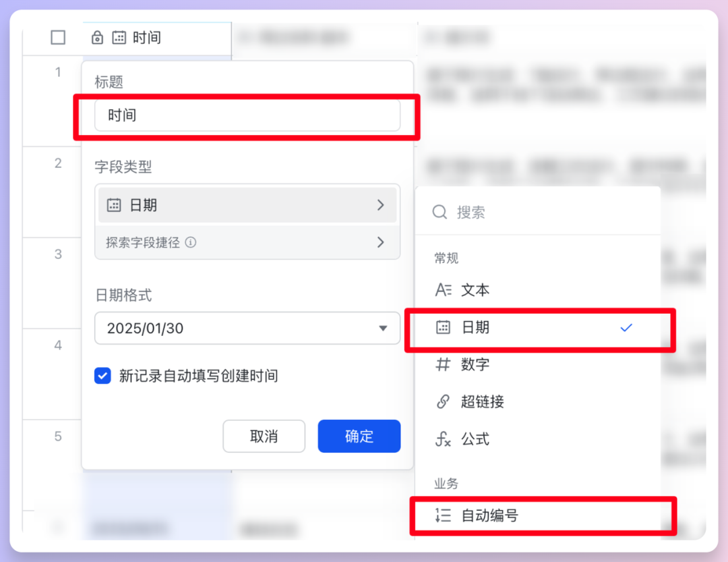The image size is (728, 562).
Task: Click the 取消 cancel button
Action: (x=264, y=436)
